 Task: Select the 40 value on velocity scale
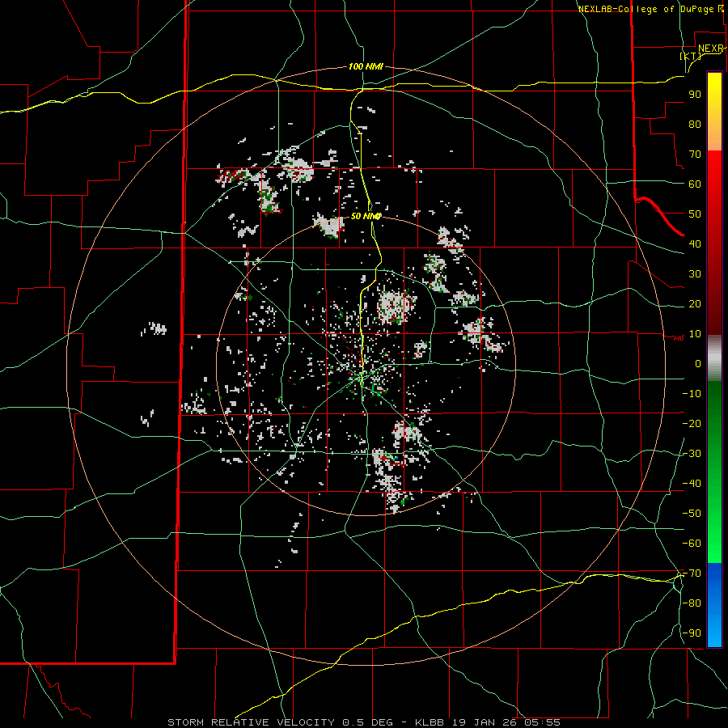695,243
